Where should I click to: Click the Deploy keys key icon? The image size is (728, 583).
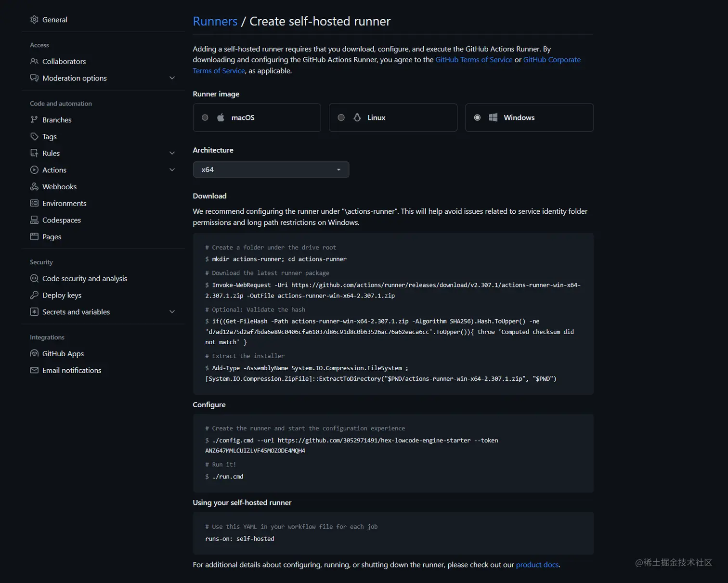tap(34, 295)
